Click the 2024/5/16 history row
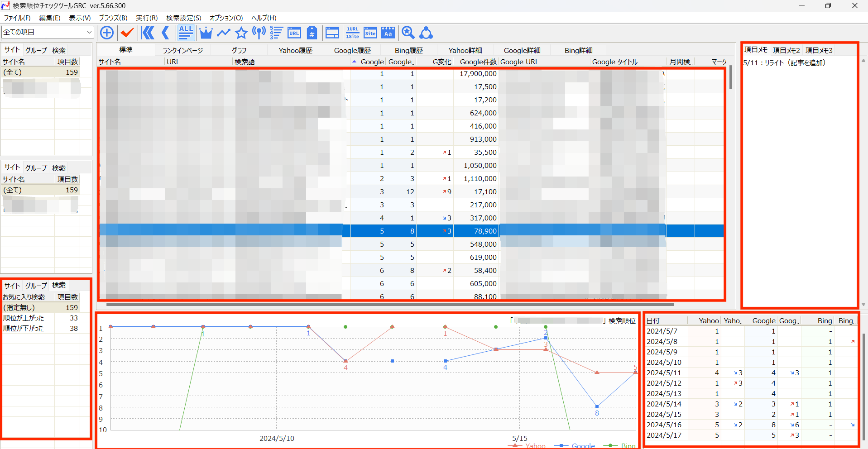The width and height of the screenshot is (868, 449). (751, 425)
